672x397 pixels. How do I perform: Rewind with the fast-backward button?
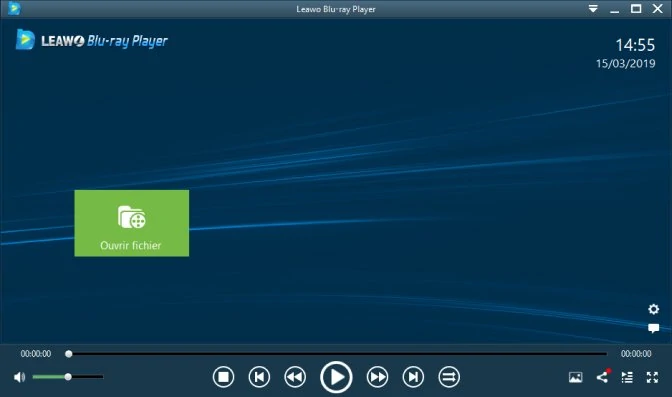point(295,377)
